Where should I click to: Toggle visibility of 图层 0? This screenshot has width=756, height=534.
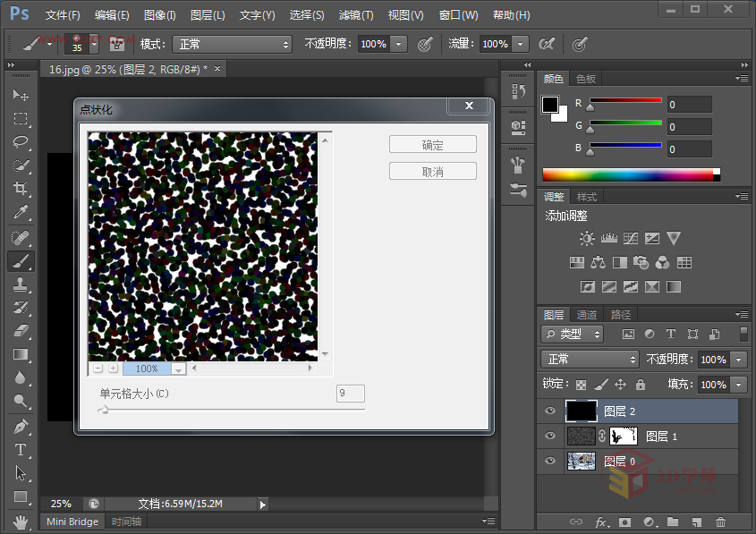550,462
